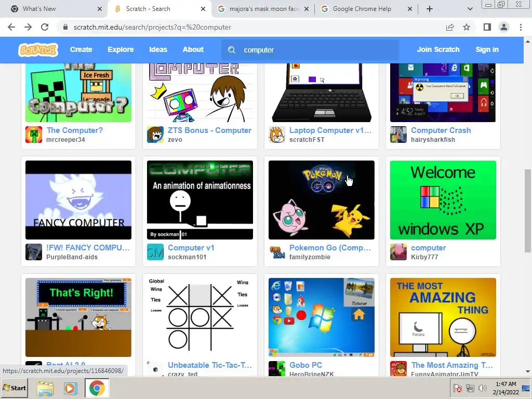Click the padlock site info icon

point(65,27)
